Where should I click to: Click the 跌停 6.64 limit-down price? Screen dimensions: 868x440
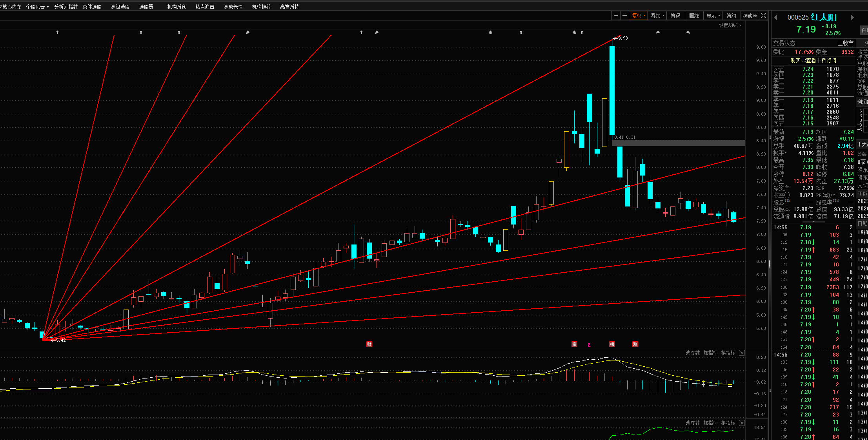848,174
